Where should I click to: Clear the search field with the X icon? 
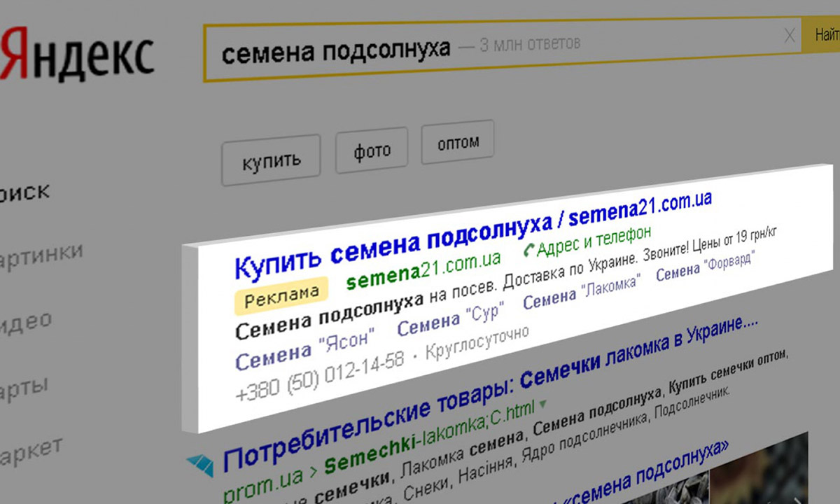pos(789,36)
